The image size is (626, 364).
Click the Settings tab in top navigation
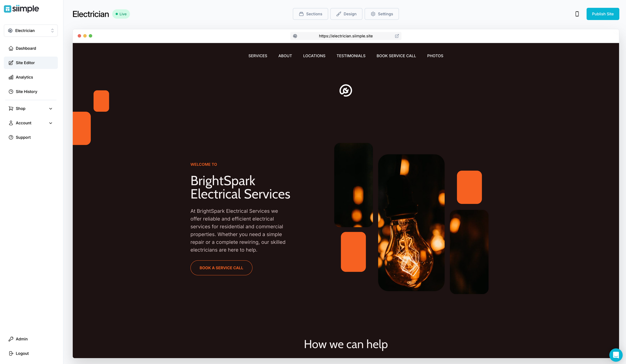click(382, 14)
